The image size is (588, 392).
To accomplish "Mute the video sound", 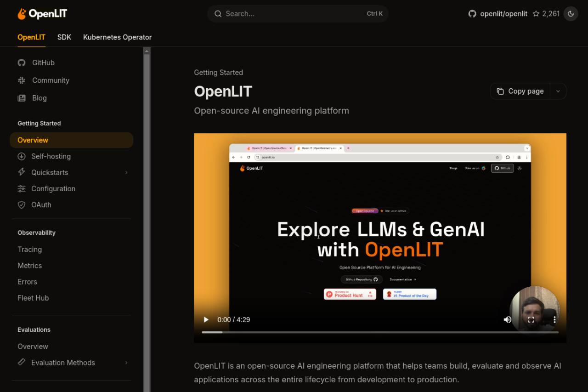I will 508,319.
